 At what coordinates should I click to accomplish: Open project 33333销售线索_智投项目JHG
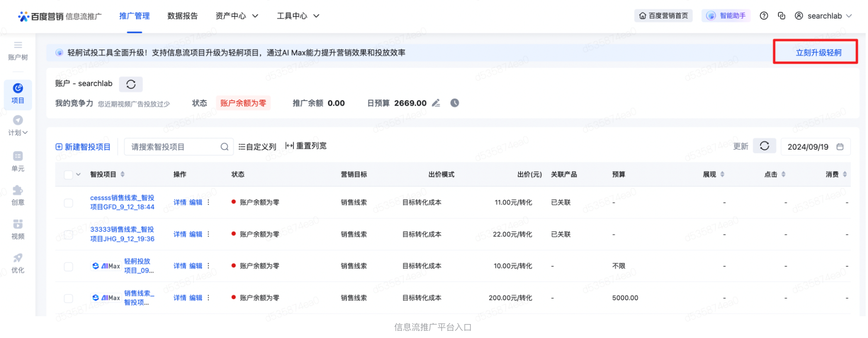pos(122,235)
